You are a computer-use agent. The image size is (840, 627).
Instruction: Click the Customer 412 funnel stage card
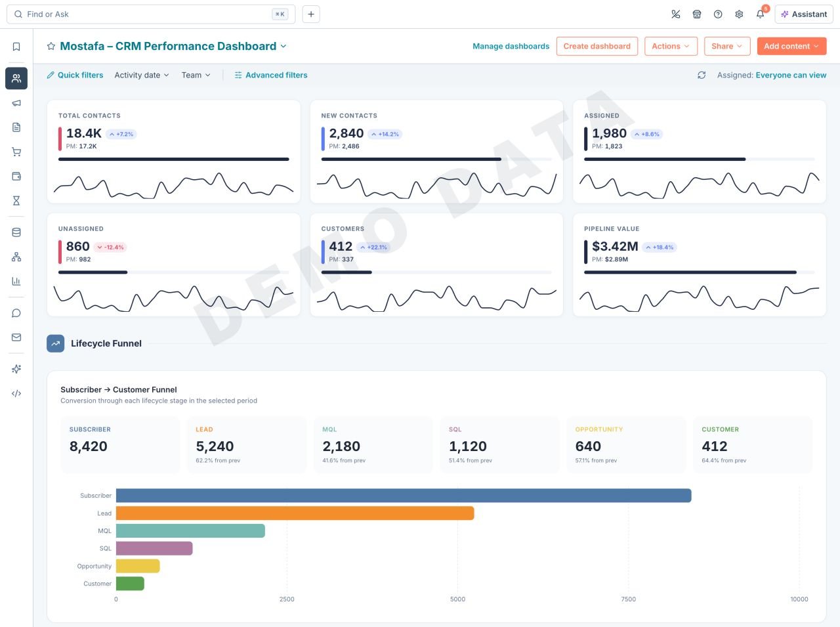[753, 444]
